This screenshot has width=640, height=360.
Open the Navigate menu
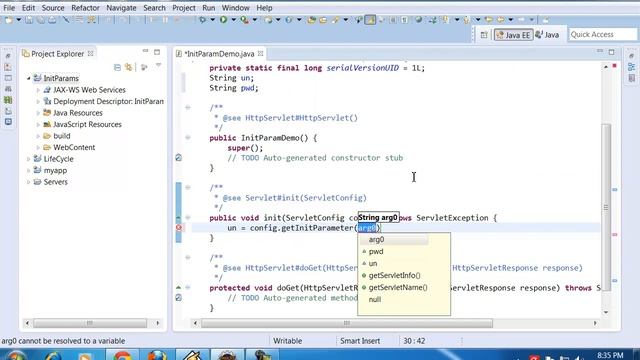(x=121, y=8)
